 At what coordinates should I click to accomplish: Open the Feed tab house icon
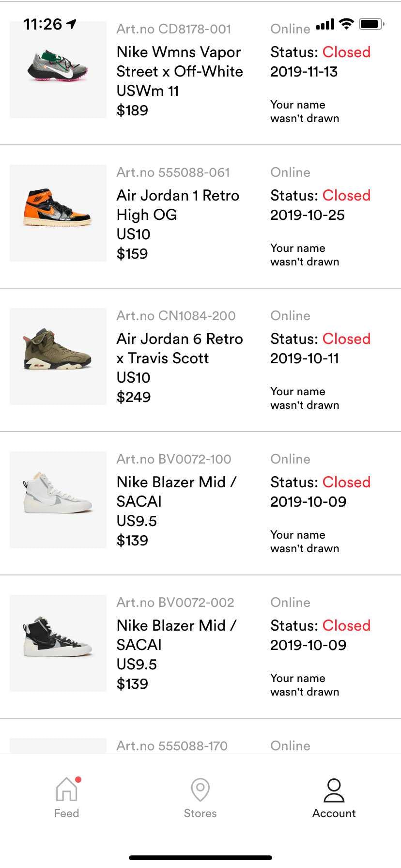pos(66,789)
